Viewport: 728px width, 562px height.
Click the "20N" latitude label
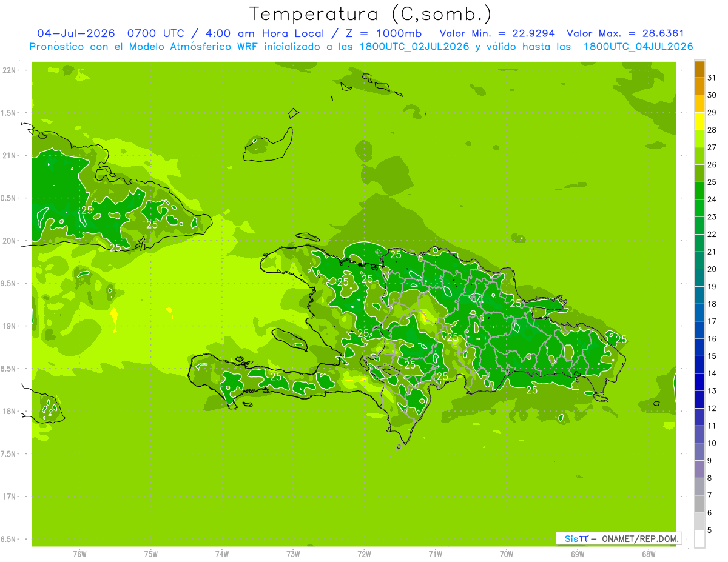(x=8, y=241)
